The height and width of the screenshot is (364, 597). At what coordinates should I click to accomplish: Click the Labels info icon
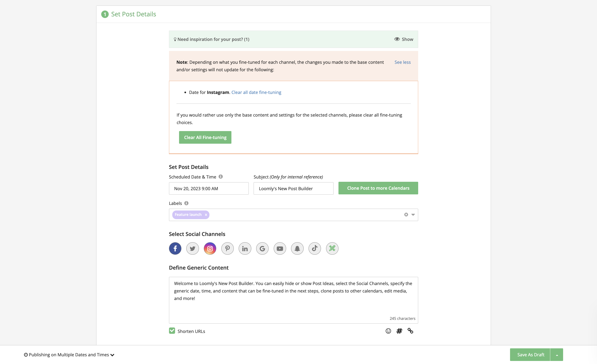point(186,203)
